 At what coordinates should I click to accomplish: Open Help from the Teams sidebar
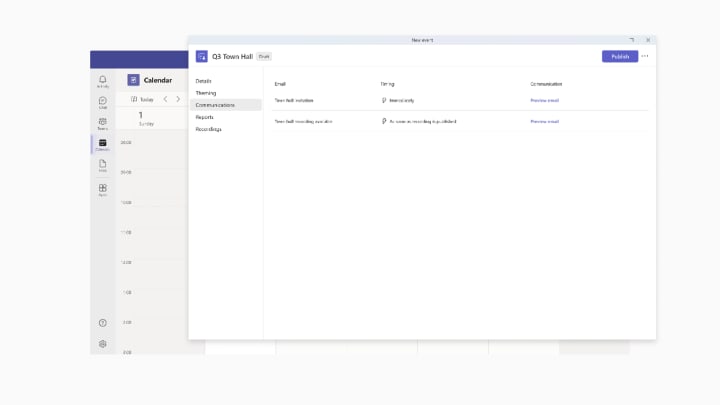[x=103, y=323]
